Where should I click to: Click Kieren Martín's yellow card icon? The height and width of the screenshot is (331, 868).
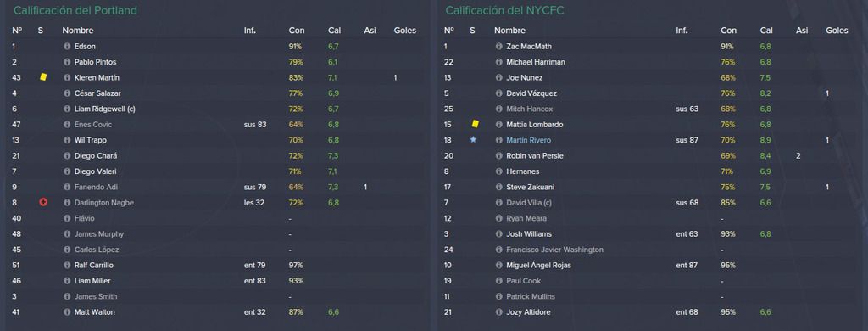(x=43, y=77)
